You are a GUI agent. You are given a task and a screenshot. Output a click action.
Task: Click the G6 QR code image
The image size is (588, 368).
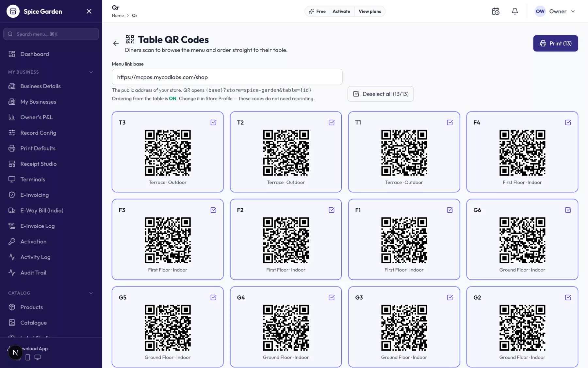pyautogui.click(x=522, y=240)
